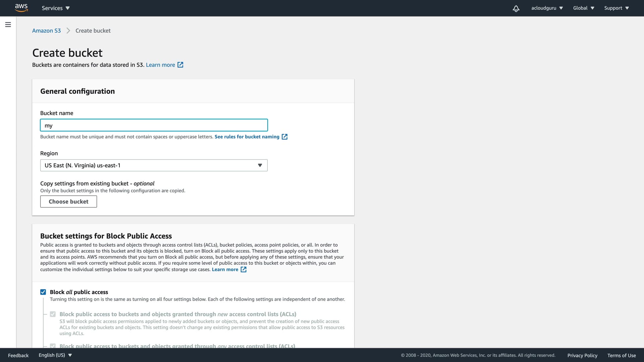Click external link icon after bucket naming rules
This screenshot has height=362, width=644.
point(284,137)
